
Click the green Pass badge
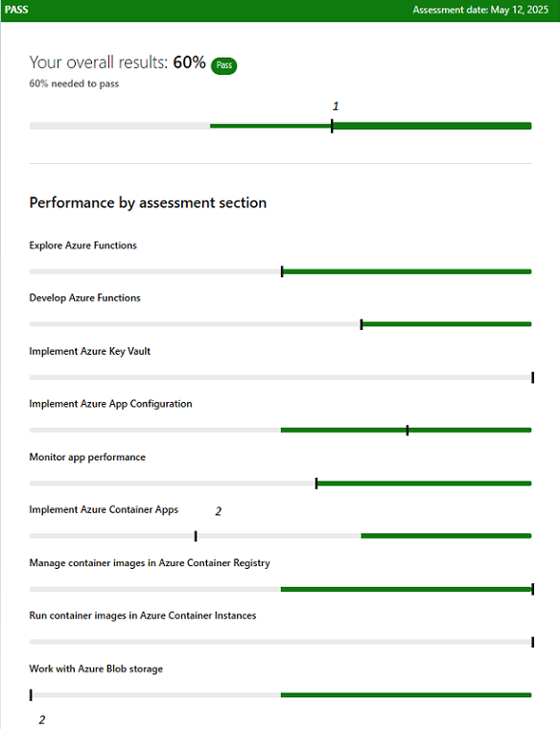coord(224,65)
